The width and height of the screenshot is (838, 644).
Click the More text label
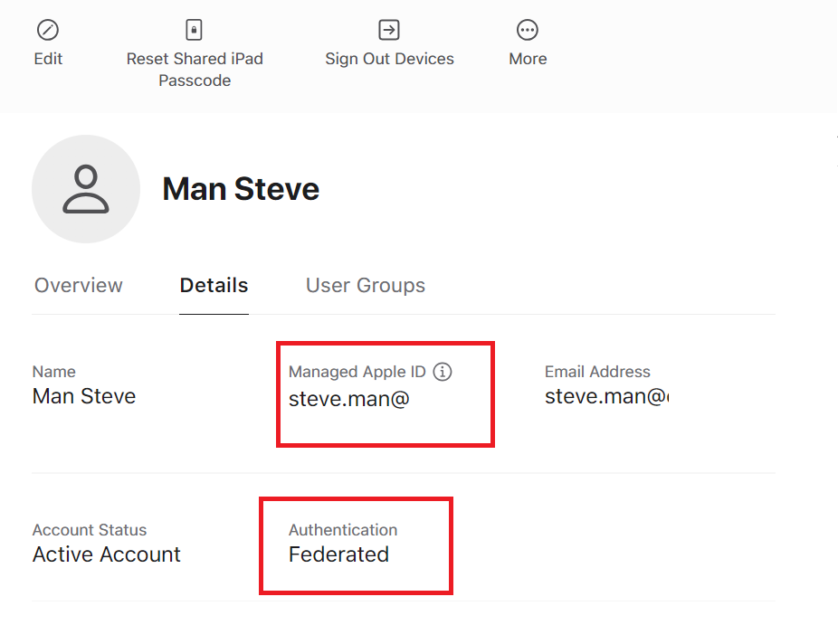pos(528,59)
